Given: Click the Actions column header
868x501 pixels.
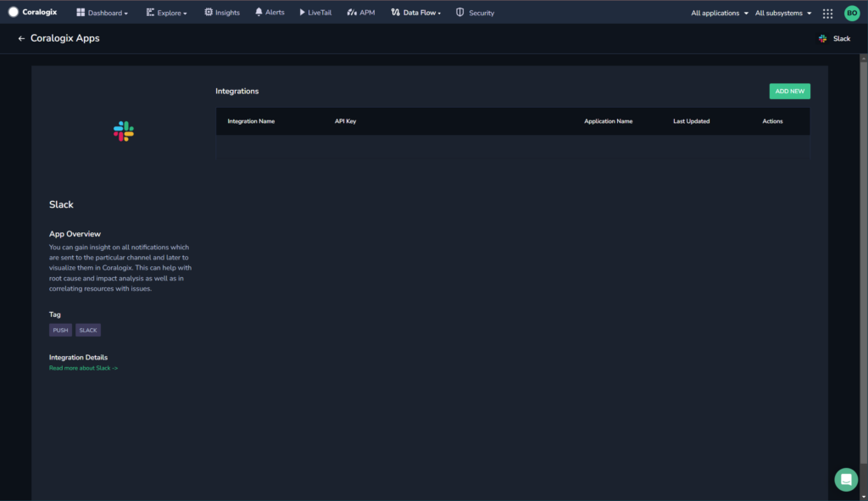Looking at the screenshot, I should [772, 121].
